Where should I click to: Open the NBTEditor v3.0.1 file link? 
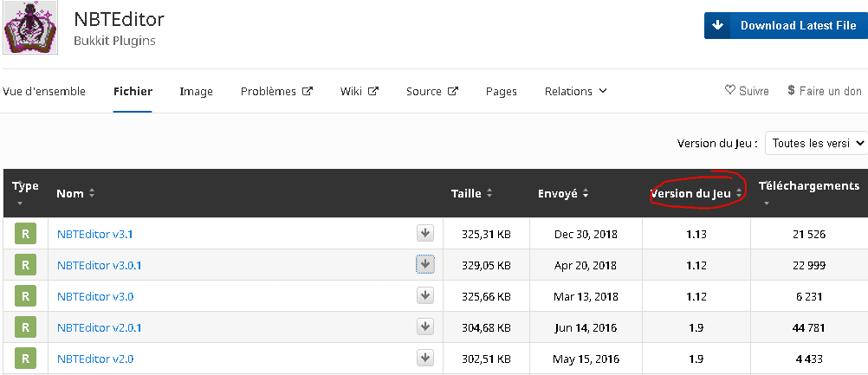(99, 265)
